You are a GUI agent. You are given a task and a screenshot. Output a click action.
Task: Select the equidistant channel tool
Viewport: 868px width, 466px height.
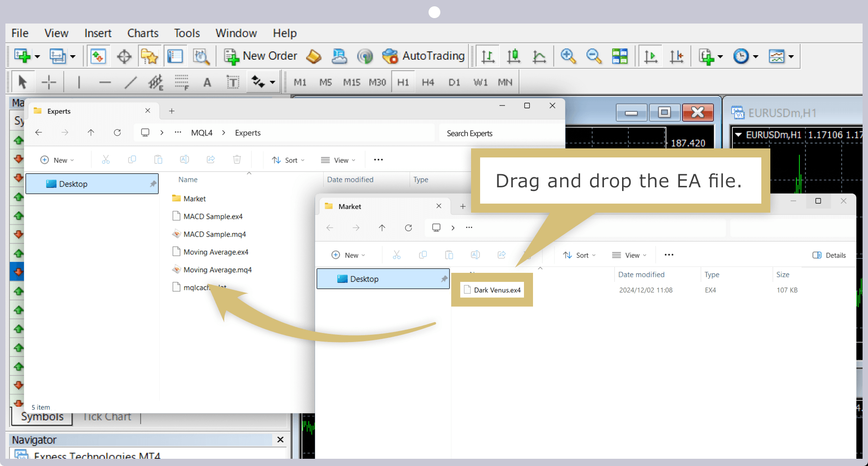click(156, 82)
